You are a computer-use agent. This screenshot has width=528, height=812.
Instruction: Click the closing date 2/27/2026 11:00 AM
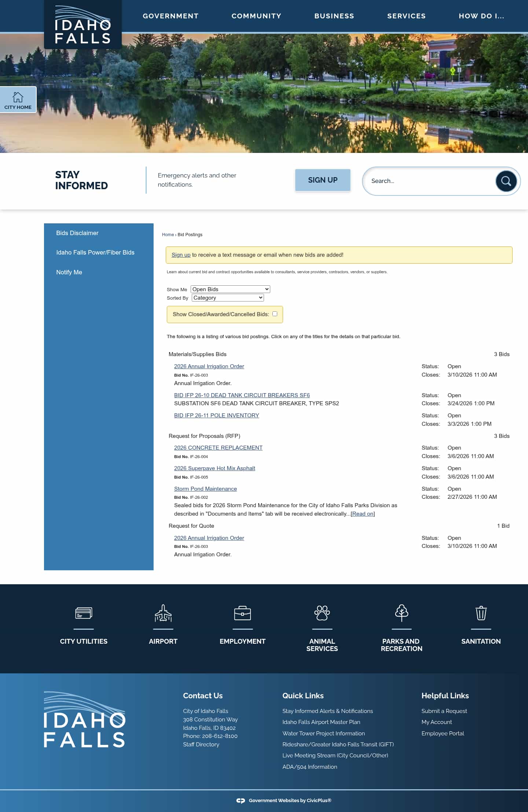coord(472,497)
